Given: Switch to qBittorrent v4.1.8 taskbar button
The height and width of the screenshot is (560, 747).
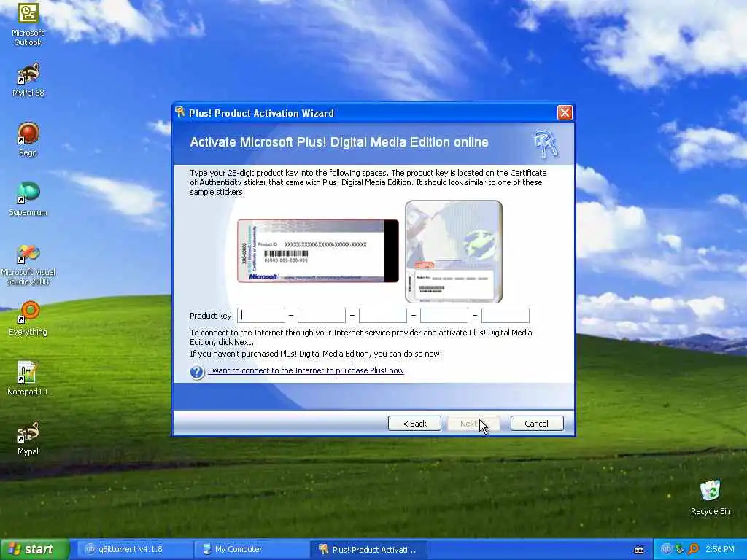Looking at the screenshot, I should (x=135, y=550).
